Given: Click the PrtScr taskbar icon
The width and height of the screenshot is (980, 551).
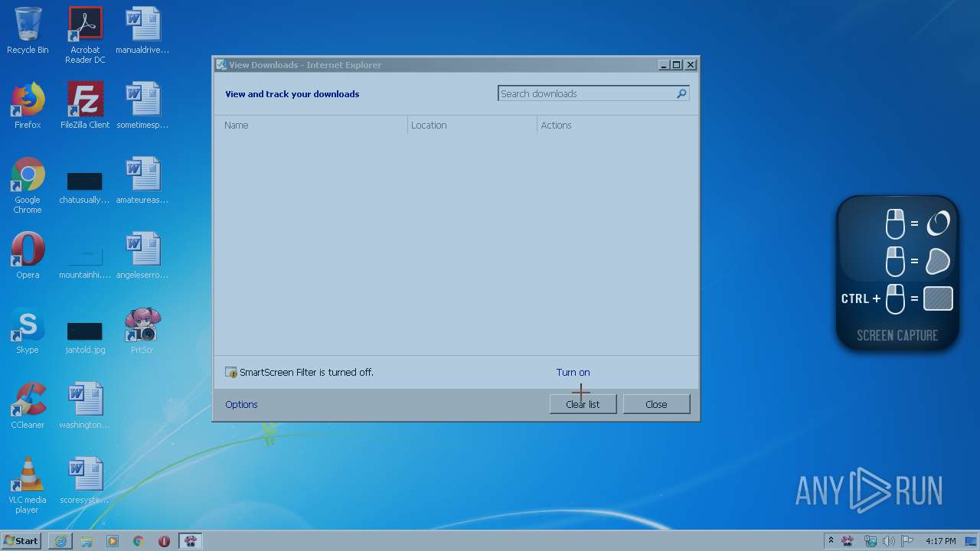Looking at the screenshot, I should pos(191,541).
